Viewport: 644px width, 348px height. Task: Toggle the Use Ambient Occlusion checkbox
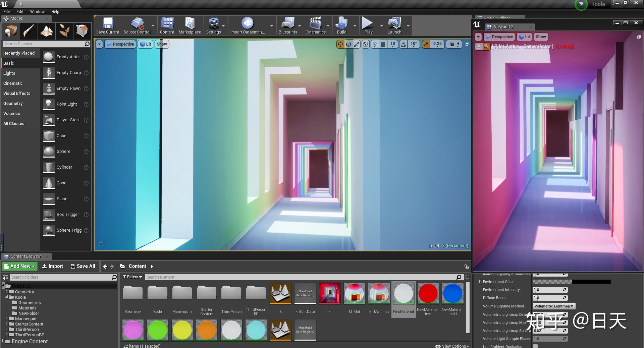coord(535,346)
